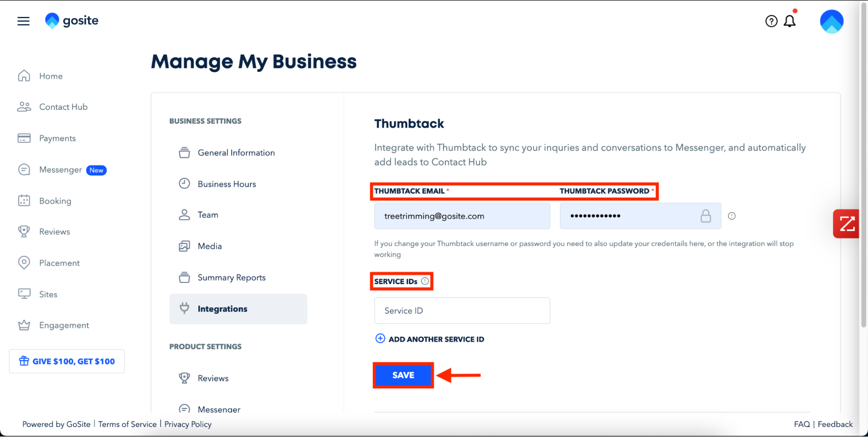Screen dimensions: 868x437
Task: Open the notifications bell
Action: [x=790, y=20]
